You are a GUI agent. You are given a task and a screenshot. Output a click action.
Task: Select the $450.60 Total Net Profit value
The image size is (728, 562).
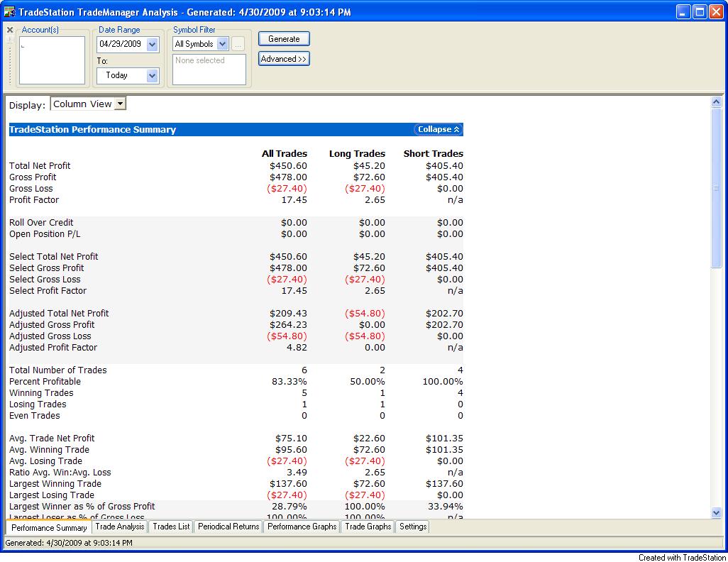point(288,166)
